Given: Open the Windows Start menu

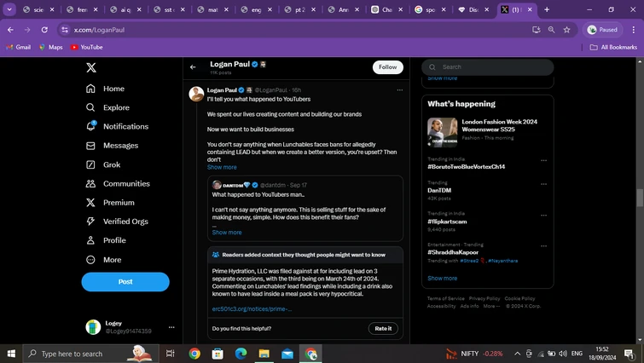Looking at the screenshot, I should click(x=11, y=354).
